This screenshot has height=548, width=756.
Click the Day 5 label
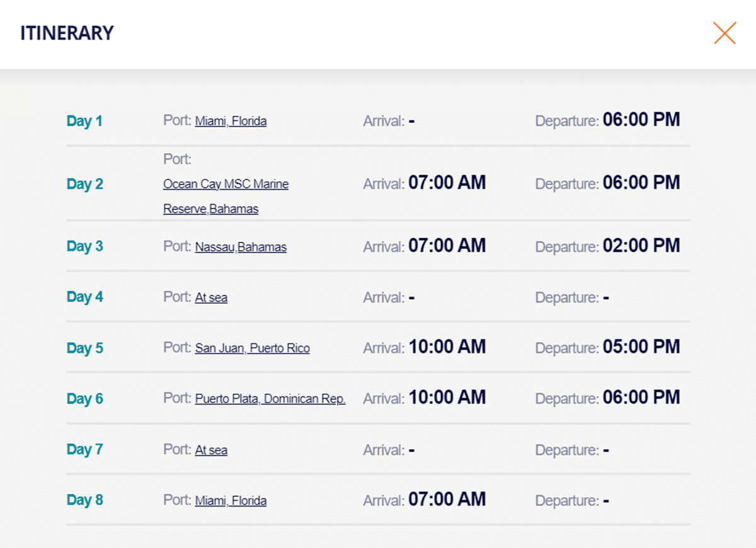[x=84, y=348]
